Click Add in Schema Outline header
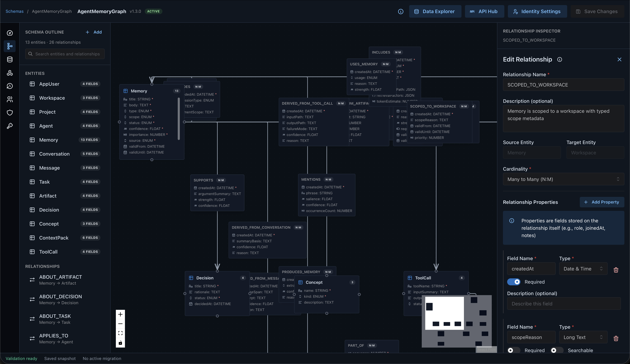The image size is (630, 364). [x=94, y=32]
